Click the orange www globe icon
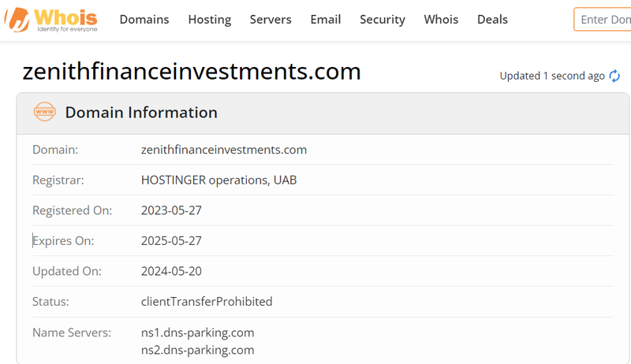Screen dimensions: 631x364 45,112
